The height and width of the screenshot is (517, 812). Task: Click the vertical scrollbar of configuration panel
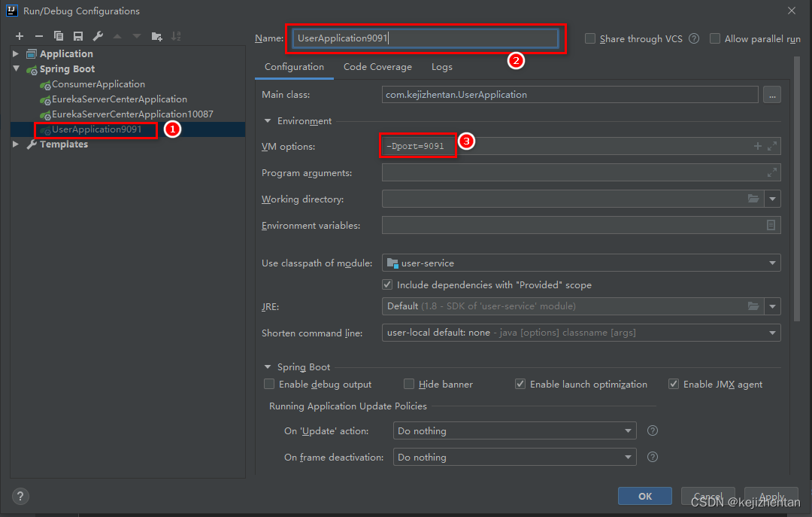796,190
